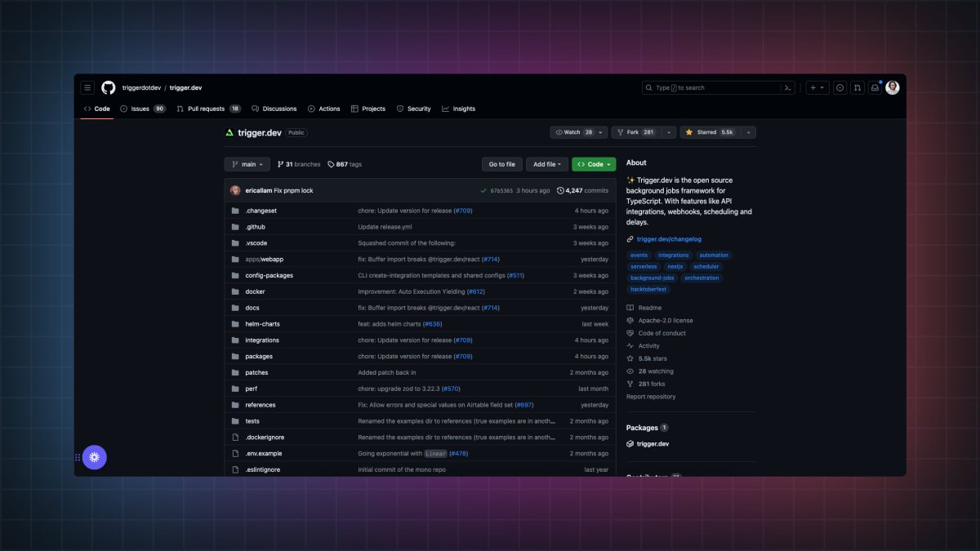Expand the star lists dropdown arrow

(x=748, y=132)
